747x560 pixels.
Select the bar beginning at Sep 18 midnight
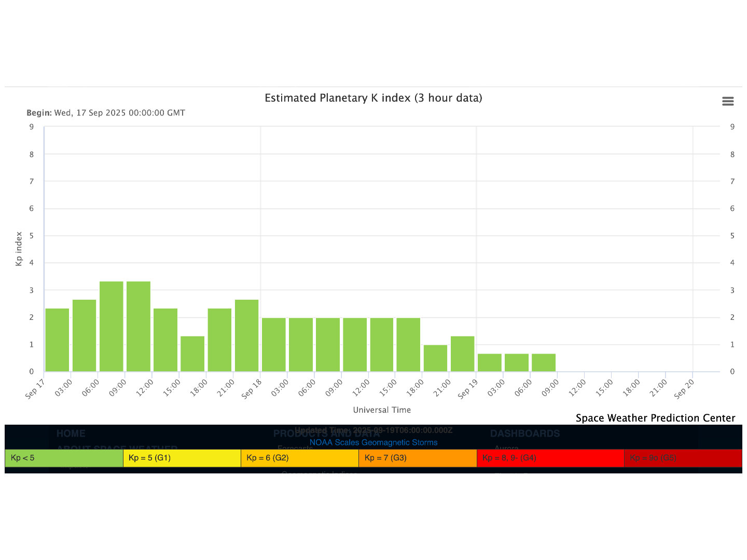[274, 345]
